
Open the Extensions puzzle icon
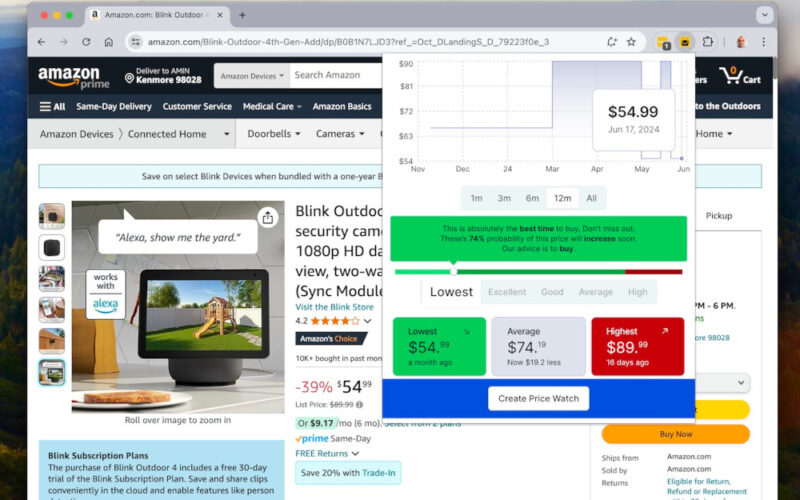708,42
